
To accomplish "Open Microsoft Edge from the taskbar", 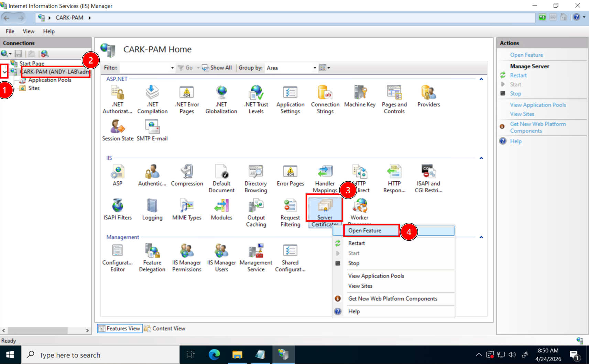I will click(214, 355).
